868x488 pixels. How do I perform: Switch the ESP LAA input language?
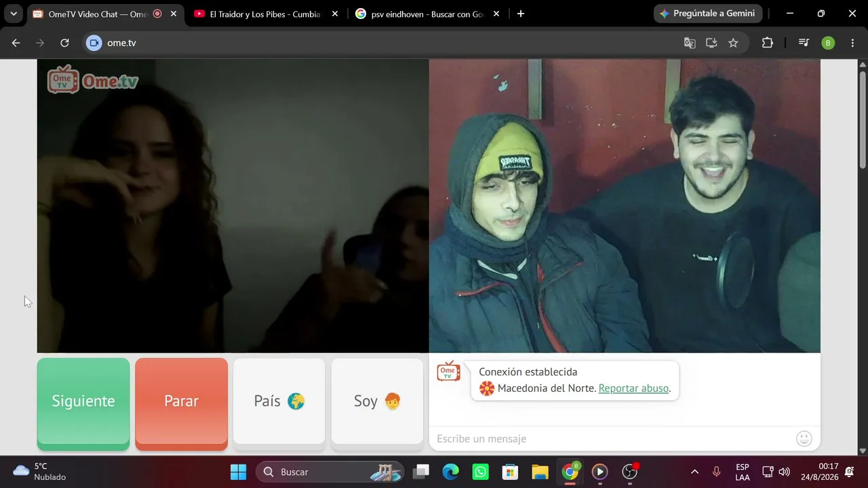coord(743,472)
